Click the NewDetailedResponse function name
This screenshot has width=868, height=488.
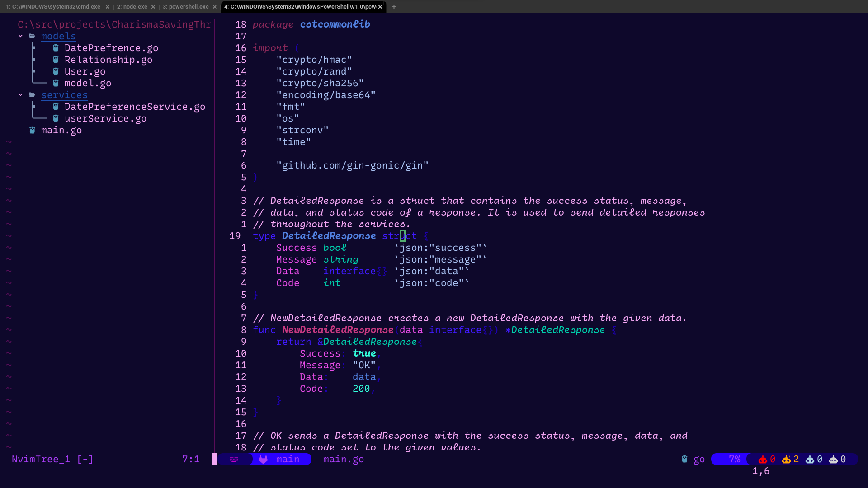(x=338, y=330)
